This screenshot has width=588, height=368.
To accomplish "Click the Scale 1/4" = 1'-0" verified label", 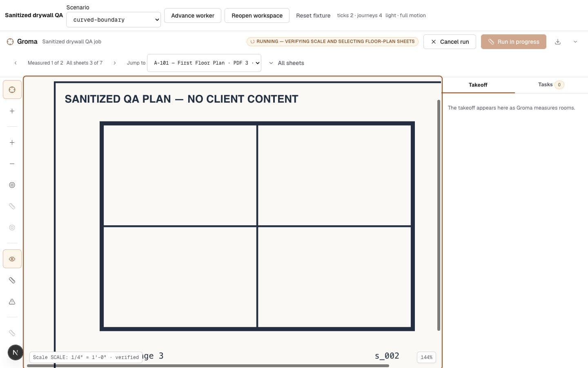I will [86, 357].
